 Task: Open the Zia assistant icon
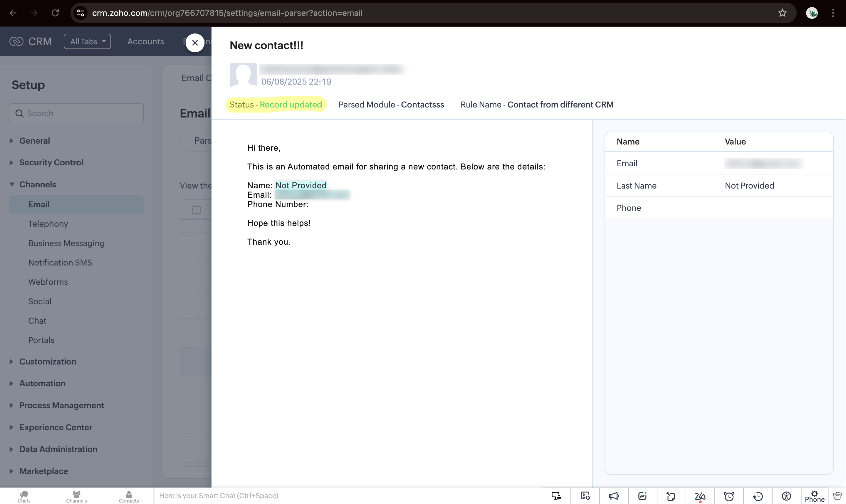click(700, 496)
